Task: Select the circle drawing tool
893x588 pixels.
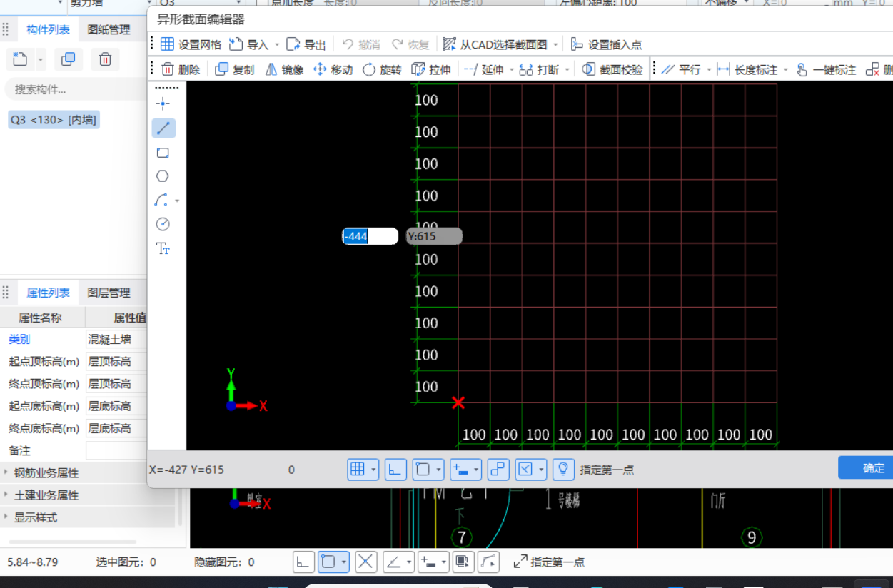Action: pos(163,224)
